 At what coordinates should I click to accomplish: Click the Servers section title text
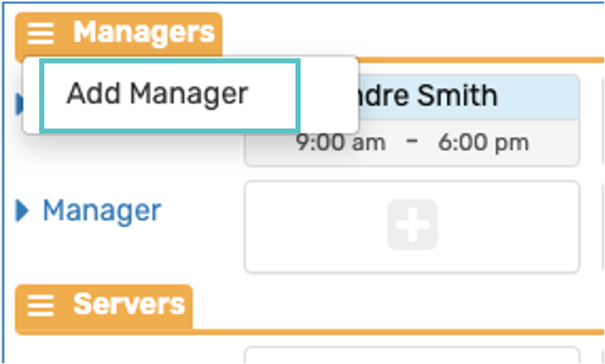coord(129,304)
